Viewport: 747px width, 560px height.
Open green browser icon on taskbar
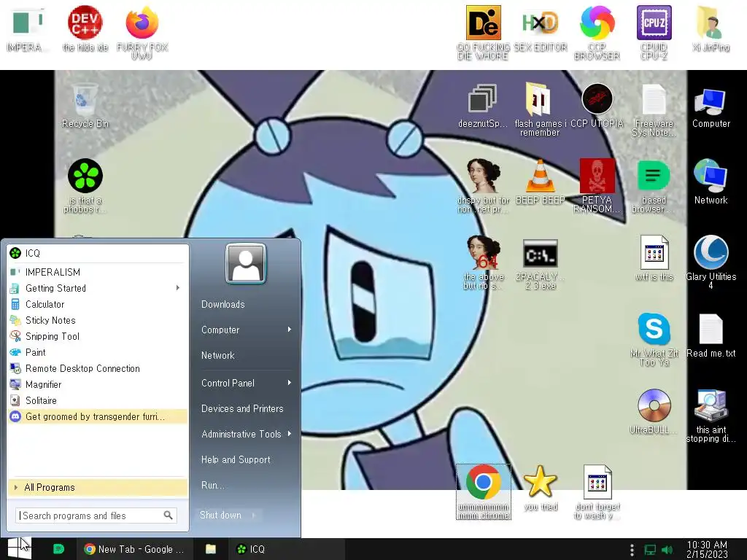pyautogui.click(x=58, y=549)
